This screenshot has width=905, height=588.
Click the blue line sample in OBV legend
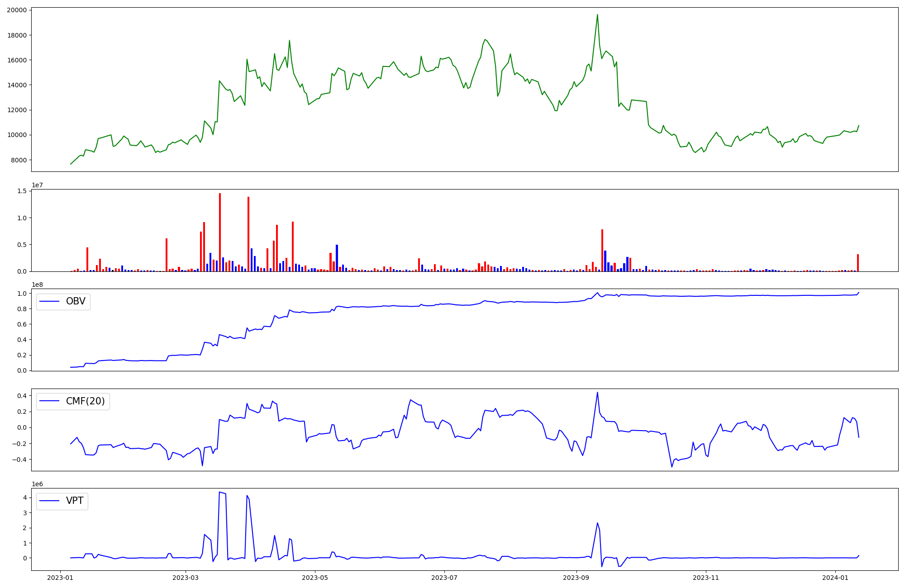coord(50,302)
